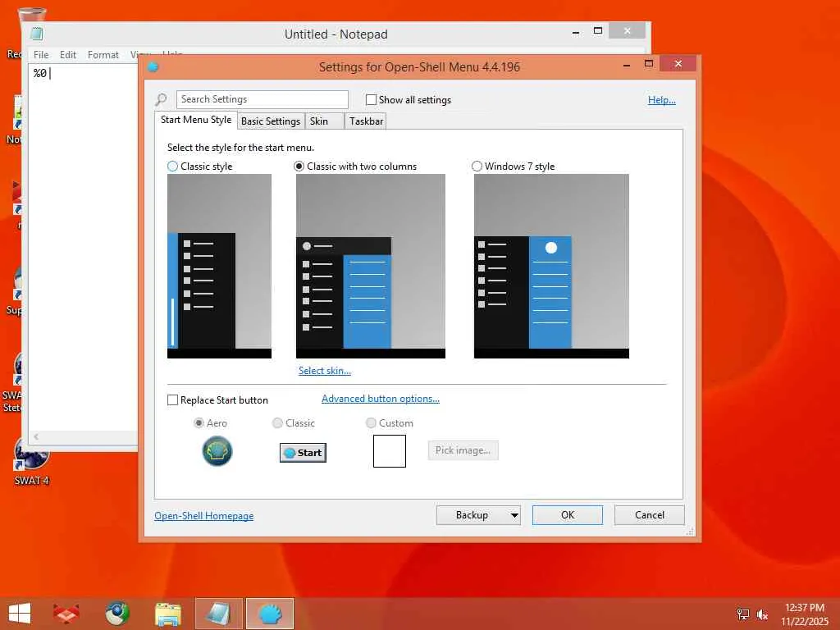
Task: Select the Aero button radio option
Action: point(199,422)
